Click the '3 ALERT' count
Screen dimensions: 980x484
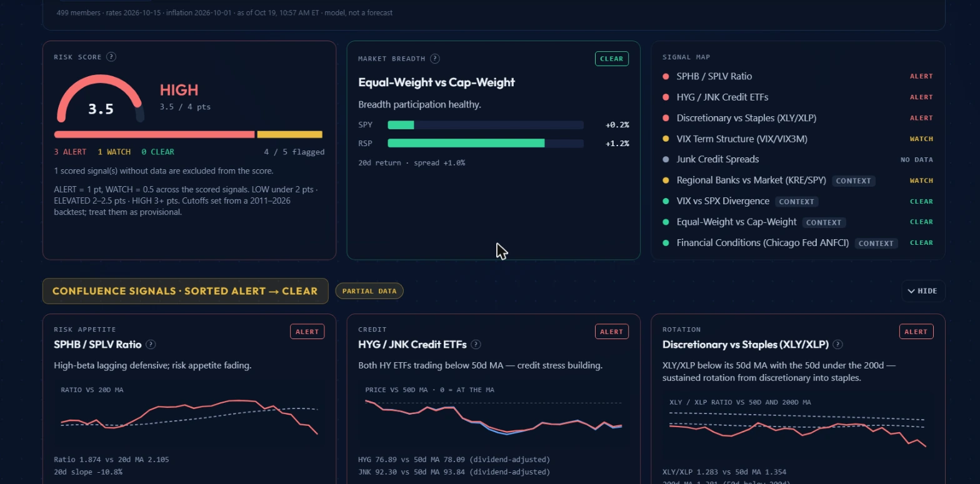tap(71, 152)
